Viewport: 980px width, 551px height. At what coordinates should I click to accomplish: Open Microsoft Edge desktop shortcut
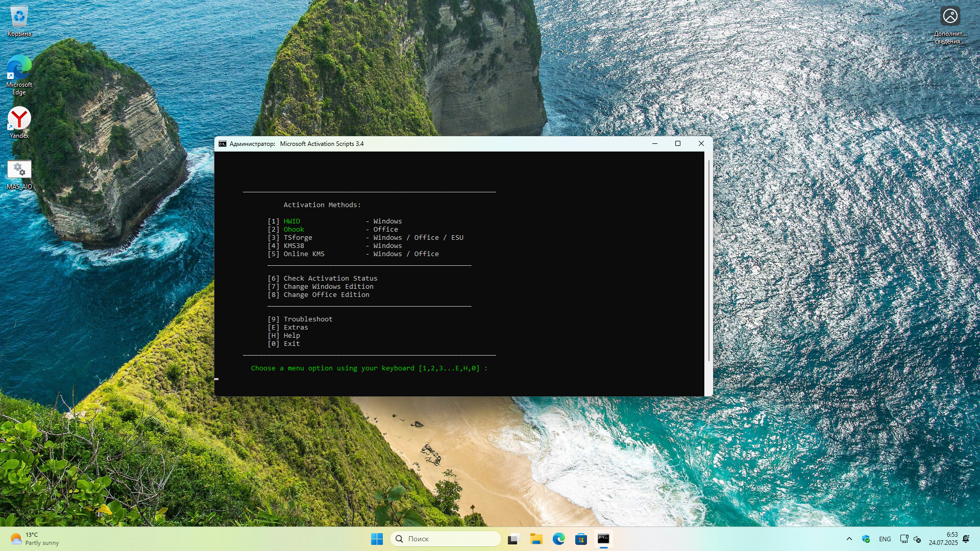coord(19,74)
